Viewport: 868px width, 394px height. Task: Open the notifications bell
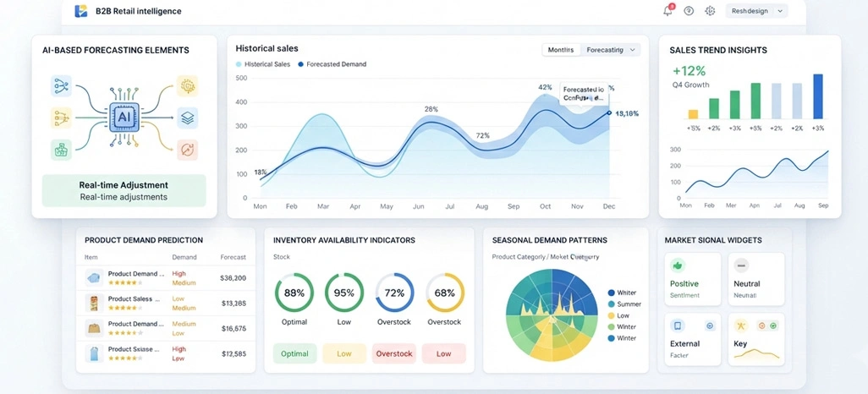668,10
